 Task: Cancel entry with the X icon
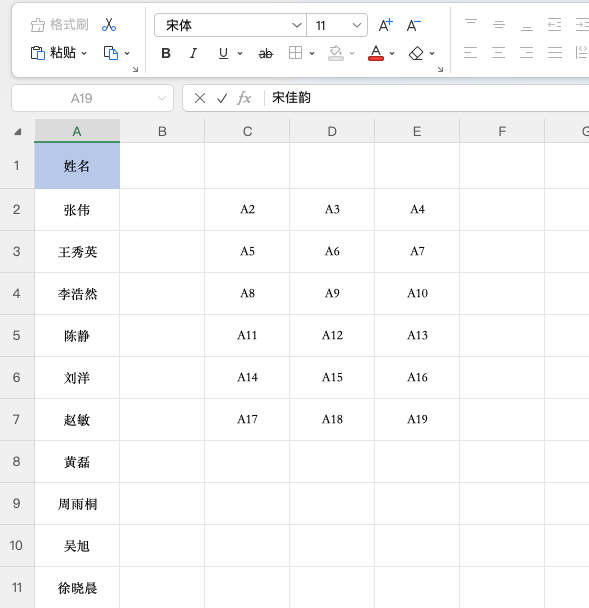[x=200, y=98]
